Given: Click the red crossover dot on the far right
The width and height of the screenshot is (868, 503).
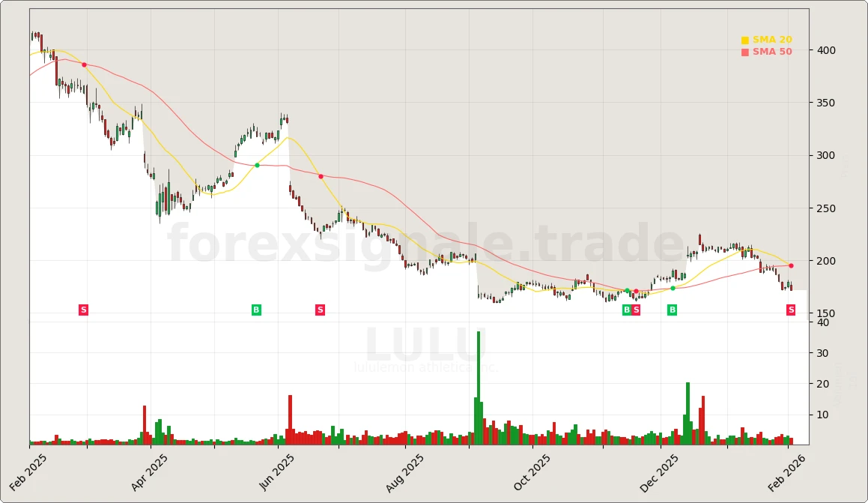Looking at the screenshot, I should (791, 265).
